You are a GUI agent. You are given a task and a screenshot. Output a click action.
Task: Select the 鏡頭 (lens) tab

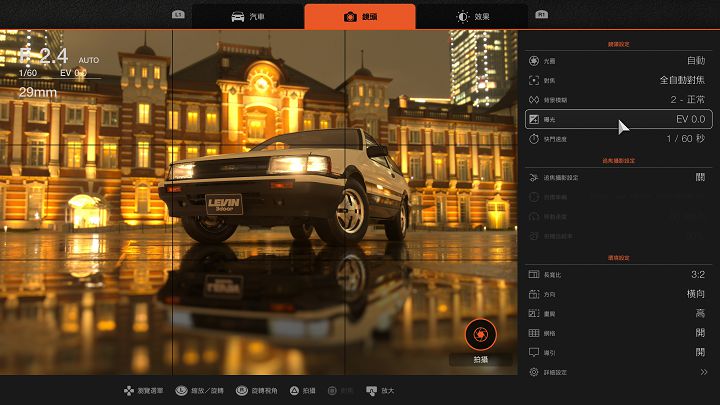360,17
